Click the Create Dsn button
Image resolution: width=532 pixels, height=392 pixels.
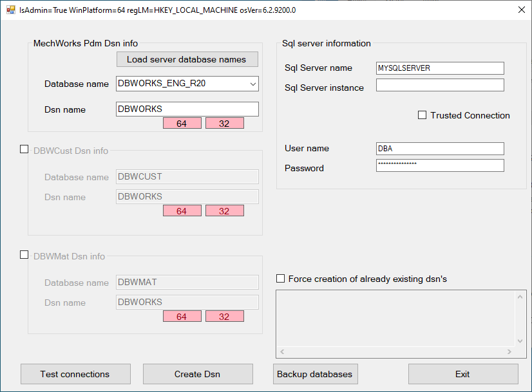(x=198, y=374)
